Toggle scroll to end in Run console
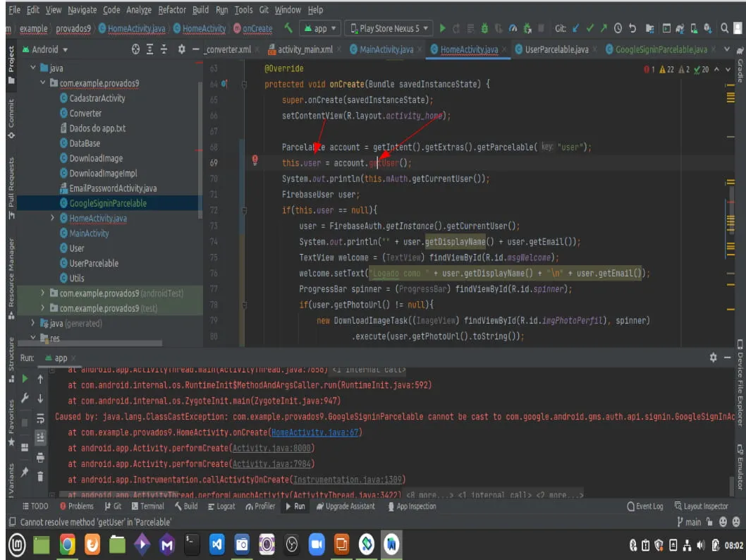Viewport: 746px width, 560px height. point(40,437)
